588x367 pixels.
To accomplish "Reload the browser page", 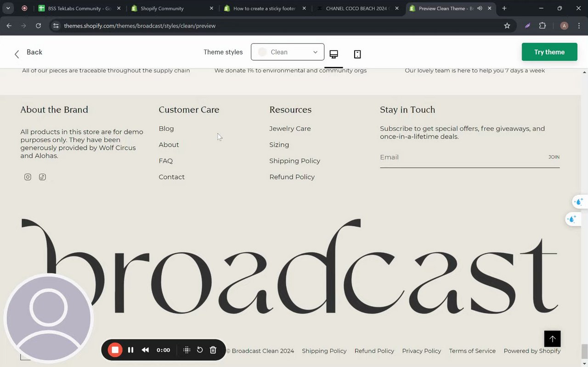I will tap(39, 26).
